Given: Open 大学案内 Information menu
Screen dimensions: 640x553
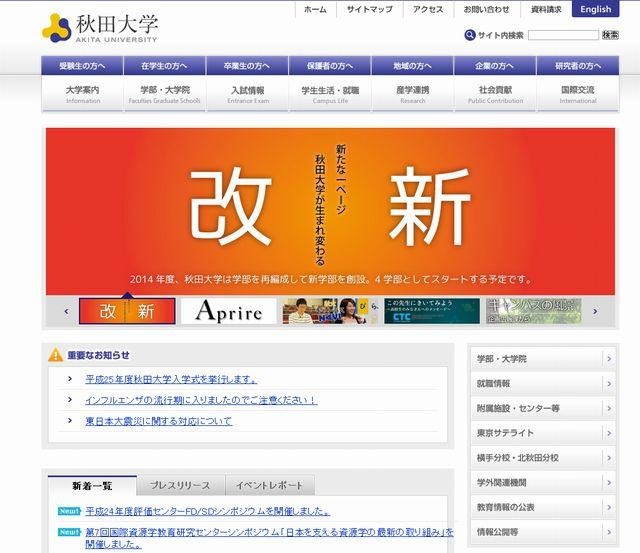Looking at the screenshot, I should coord(82,94).
